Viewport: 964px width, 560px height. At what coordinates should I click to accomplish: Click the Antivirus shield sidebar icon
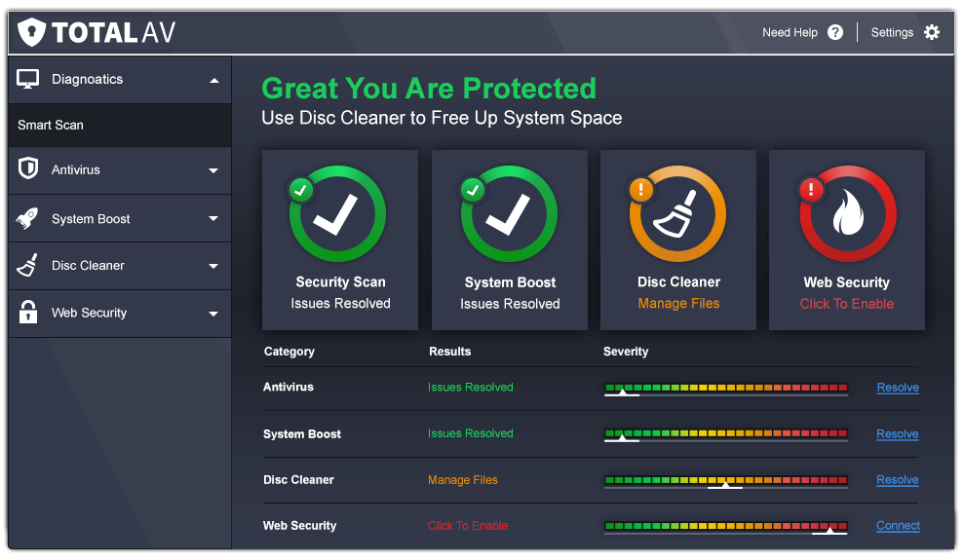click(x=28, y=169)
